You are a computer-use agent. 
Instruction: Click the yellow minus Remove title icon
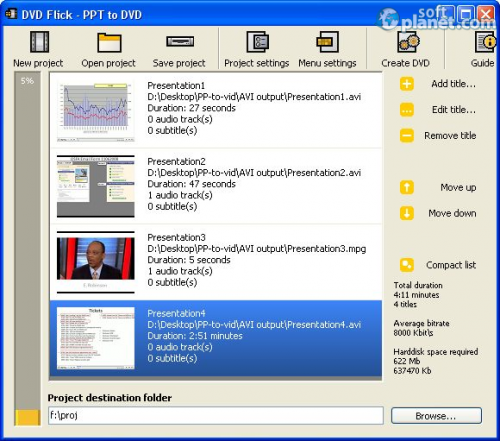[407, 136]
